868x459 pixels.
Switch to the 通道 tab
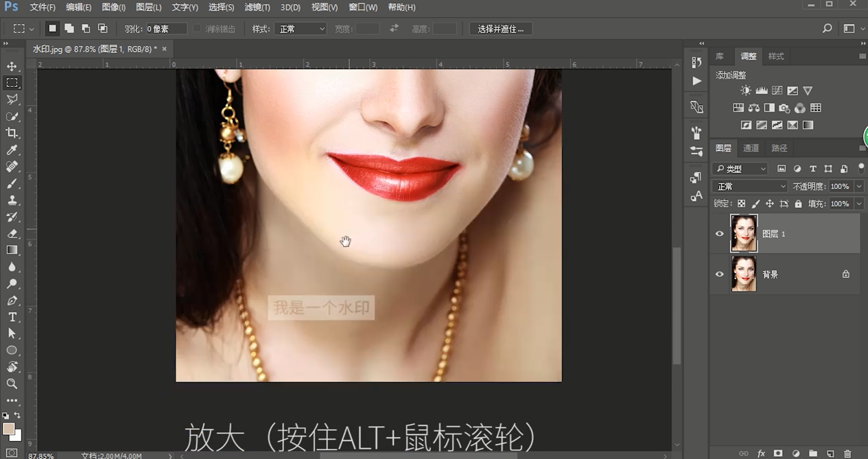point(751,148)
